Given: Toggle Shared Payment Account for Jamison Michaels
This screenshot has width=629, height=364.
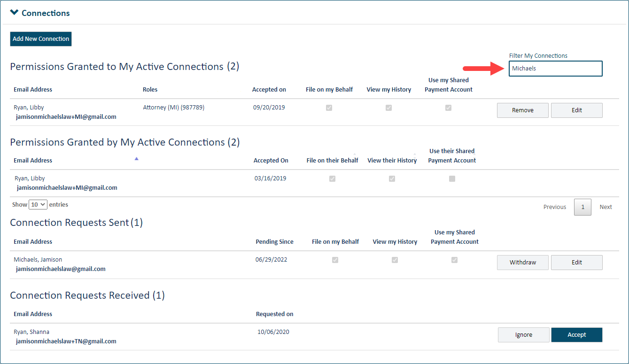Looking at the screenshot, I should point(455,260).
